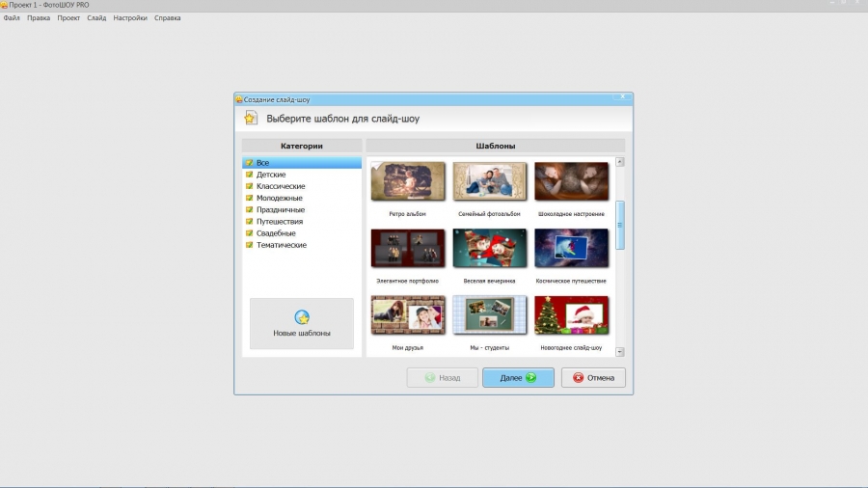
Task: Choose the Мы - студенты template thumbnail
Action: (x=489, y=314)
